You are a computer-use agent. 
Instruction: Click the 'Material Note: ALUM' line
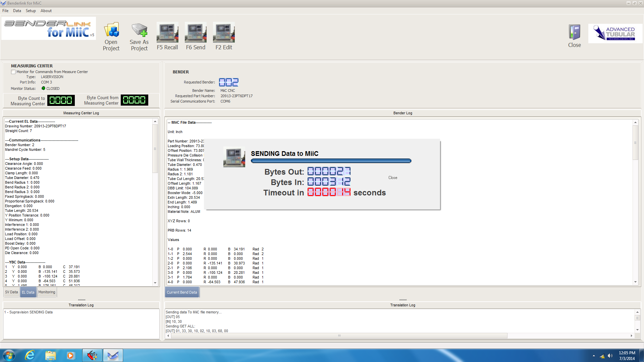pyautogui.click(x=184, y=212)
